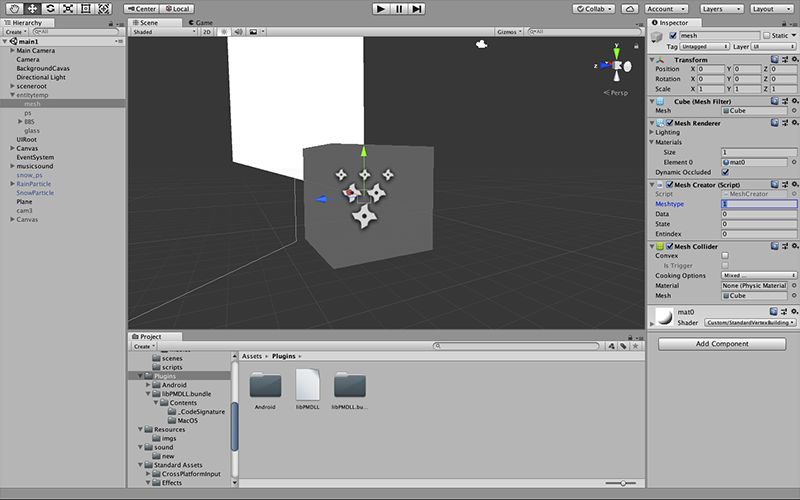Toggle the Center pivot mode button

click(141, 9)
